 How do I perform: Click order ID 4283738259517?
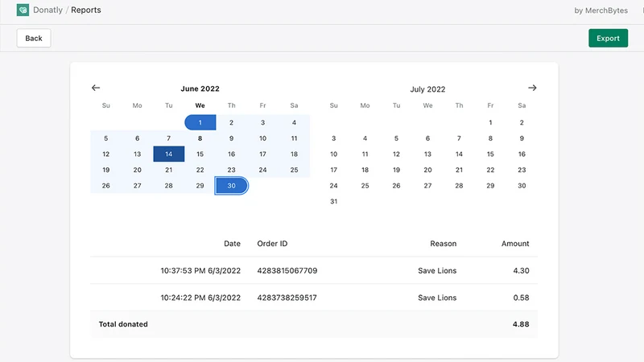287,298
